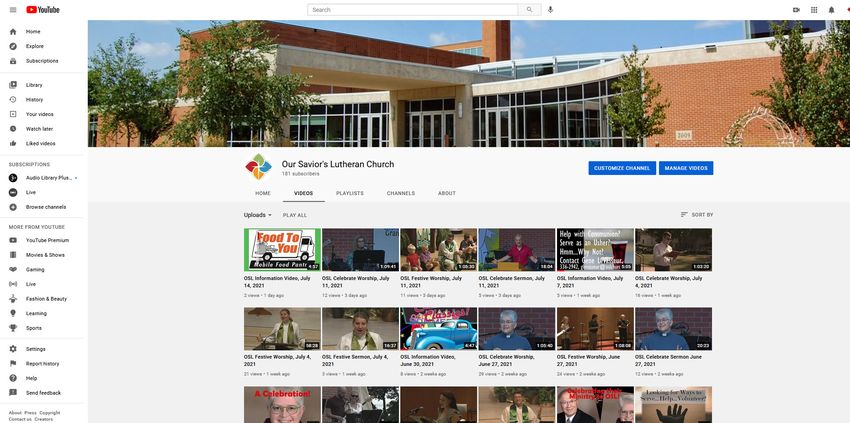Open the Sort by menu

[x=697, y=215]
